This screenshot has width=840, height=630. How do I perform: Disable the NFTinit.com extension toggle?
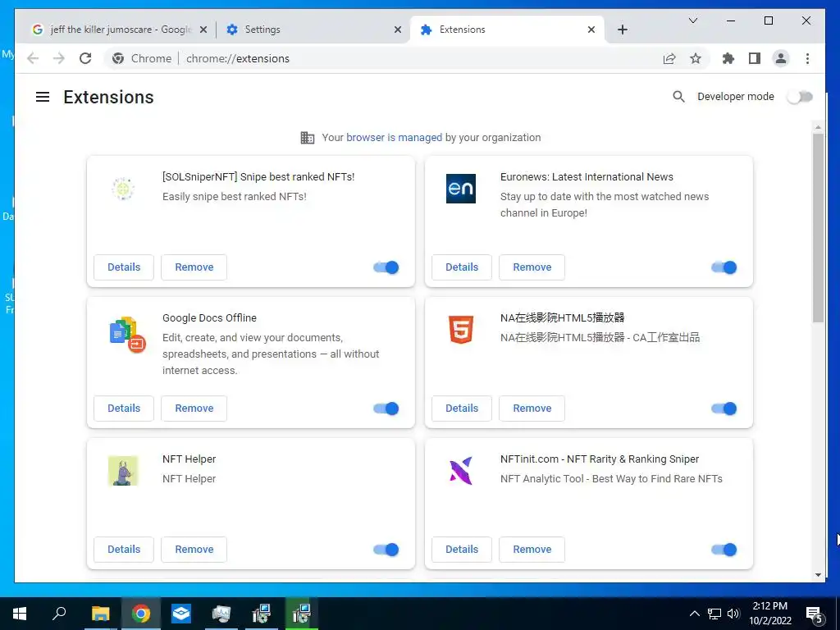coord(724,549)
